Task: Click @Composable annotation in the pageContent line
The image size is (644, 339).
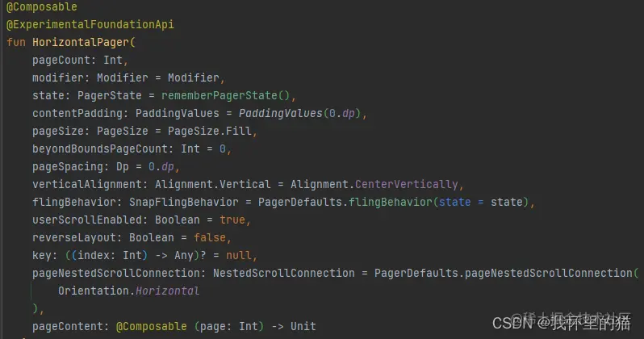Action: tap(152, 326)
